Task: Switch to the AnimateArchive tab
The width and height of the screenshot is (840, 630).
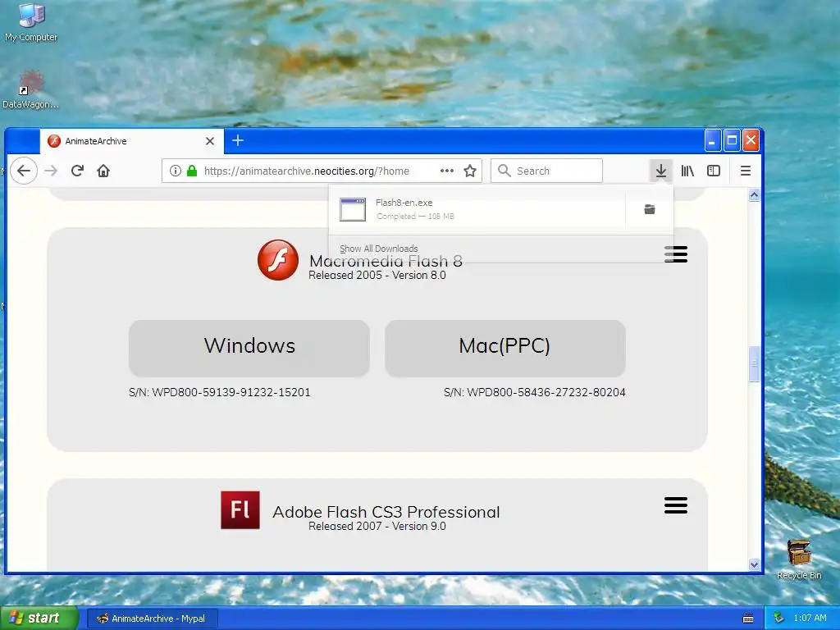Action: pos(132,141)
